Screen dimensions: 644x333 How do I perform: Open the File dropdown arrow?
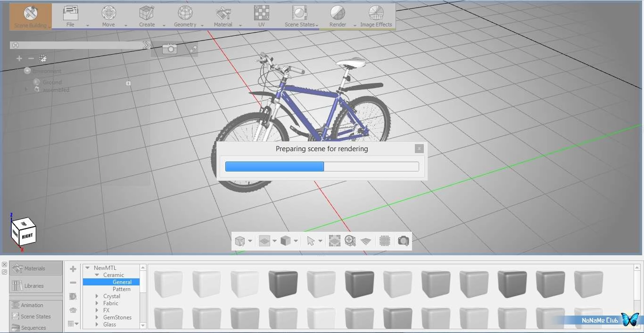88,25
